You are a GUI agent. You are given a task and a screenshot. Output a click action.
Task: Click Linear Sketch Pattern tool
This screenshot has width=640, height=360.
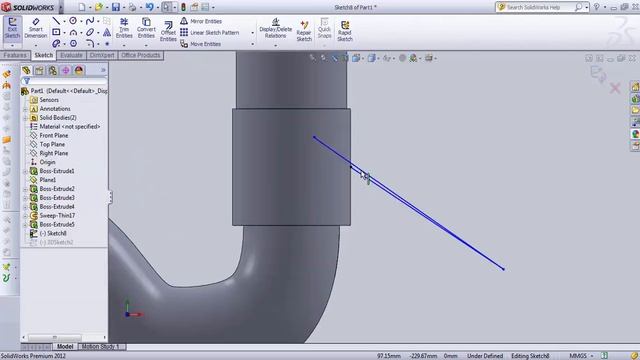(x=210, y=32)
